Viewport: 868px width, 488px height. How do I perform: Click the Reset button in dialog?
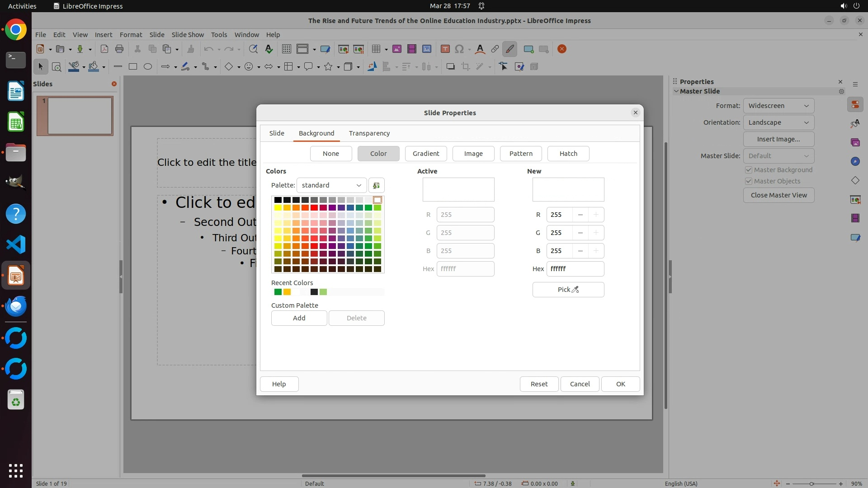point(538,384)
